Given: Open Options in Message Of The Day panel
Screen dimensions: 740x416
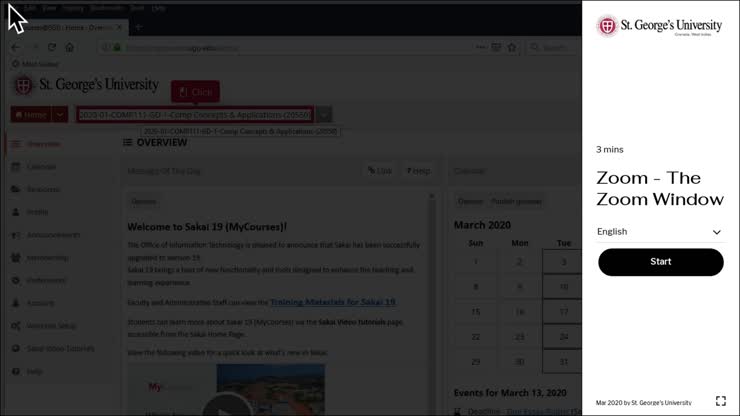Looking at the screenshot, I should pyautogui.click(x=144, y=202).
